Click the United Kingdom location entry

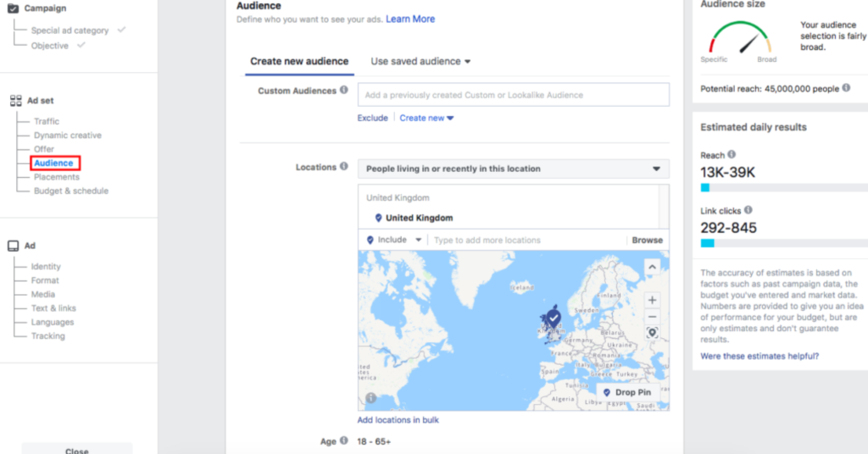419,218
